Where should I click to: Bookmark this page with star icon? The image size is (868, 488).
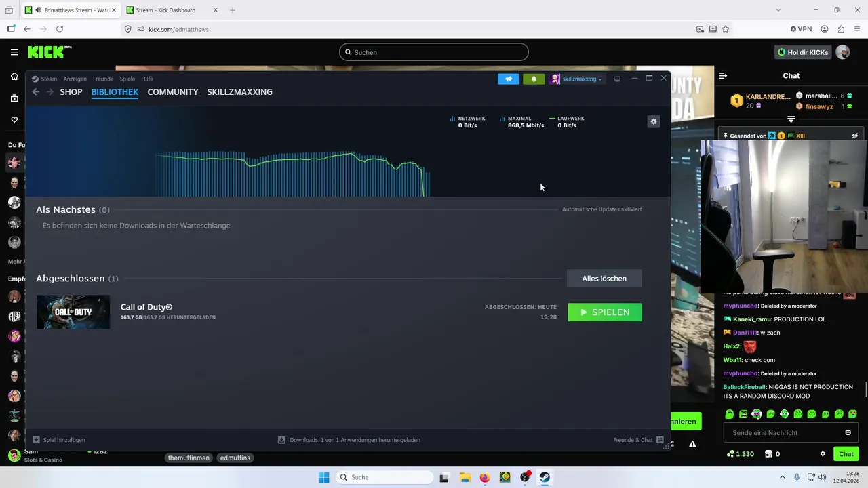tap(726, 29)
